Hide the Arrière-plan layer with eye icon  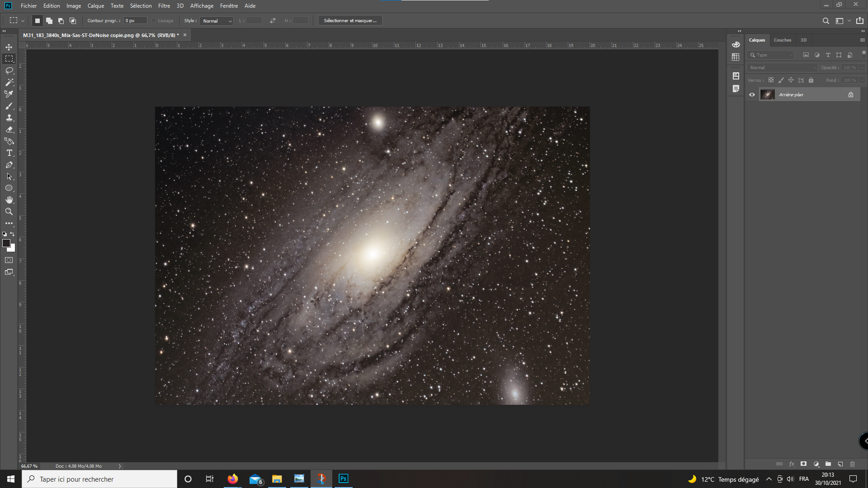point(752,94)
